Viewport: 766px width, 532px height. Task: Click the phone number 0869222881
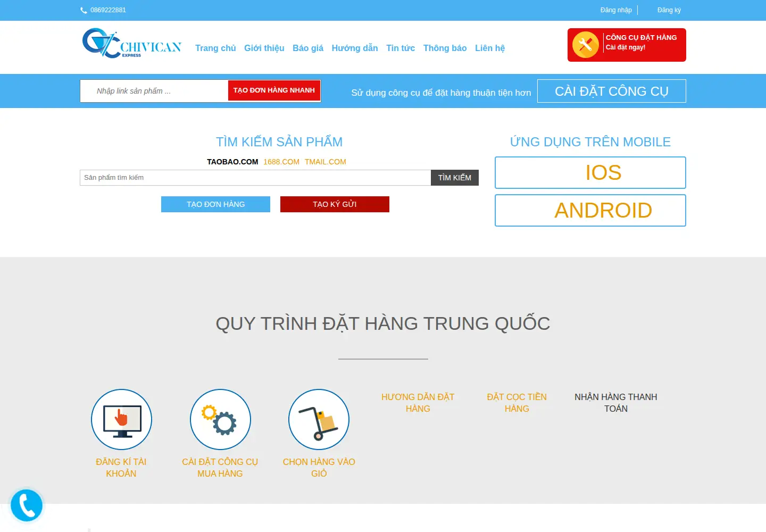108,10
